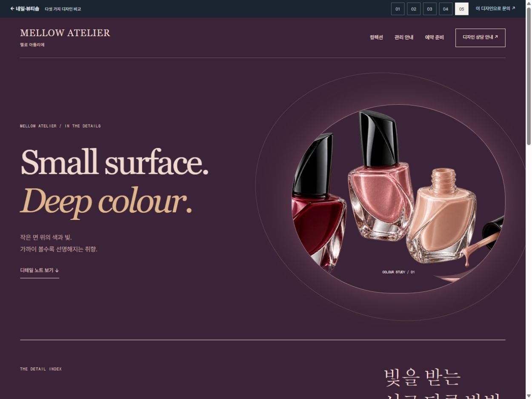Select the active design 05 tab

pos(462,9)
